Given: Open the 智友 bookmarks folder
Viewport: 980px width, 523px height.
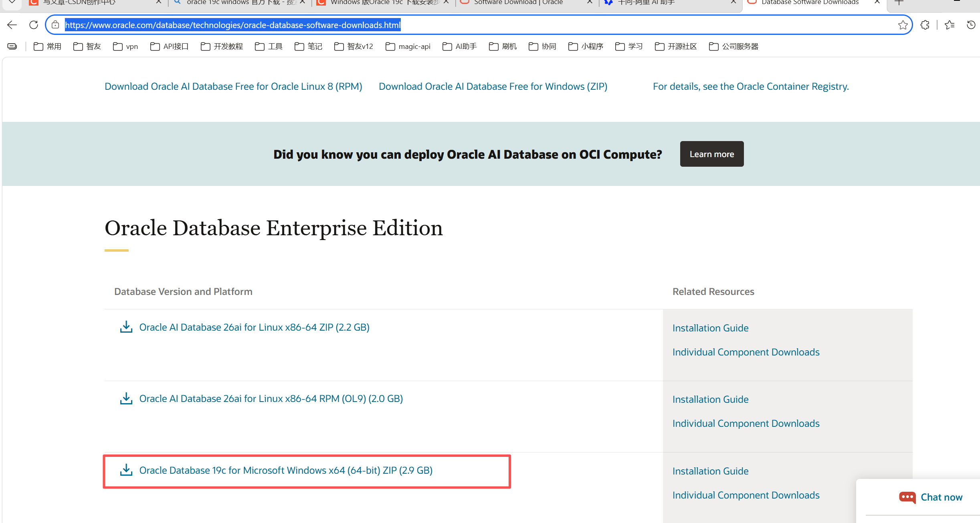Looking at the screenshot, I should pos(87,46).
